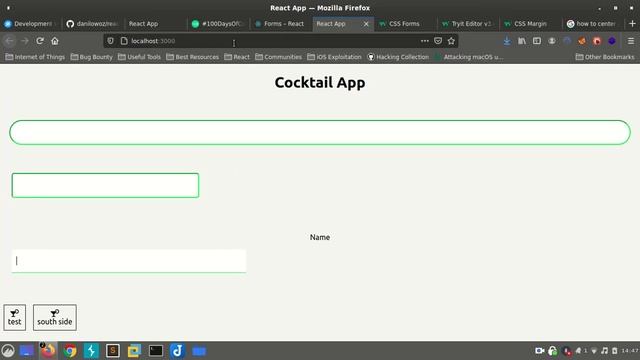The image size is (640, 360).
Task: Open the Useful Tools bookmark folder
Action: coord(139,57)
